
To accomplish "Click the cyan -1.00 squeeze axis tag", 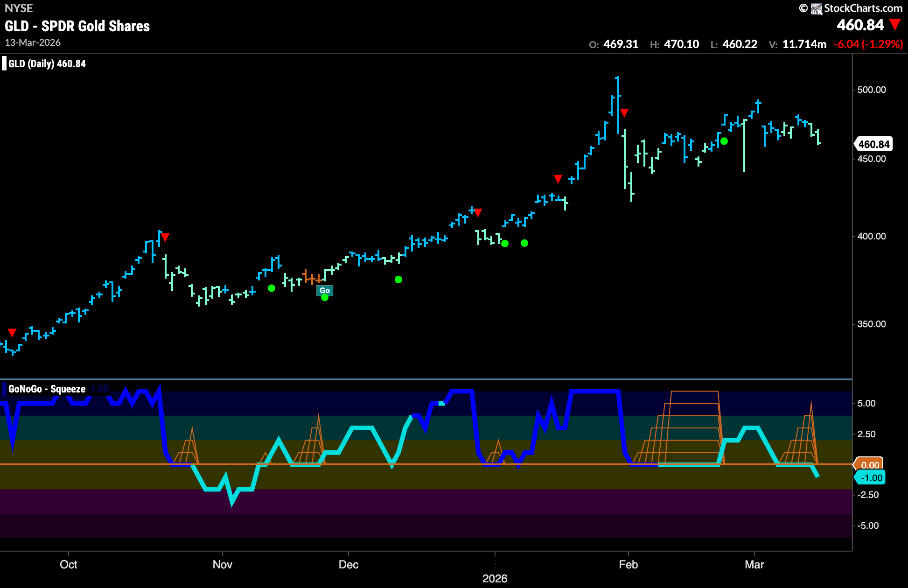I will click(x=870, y=478).
